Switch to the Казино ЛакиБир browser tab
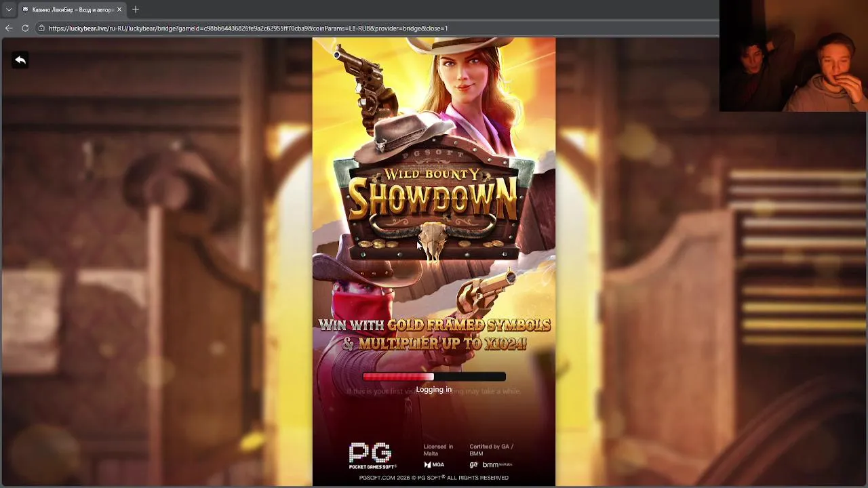This screenshot has height=488, width=868. 71,9
